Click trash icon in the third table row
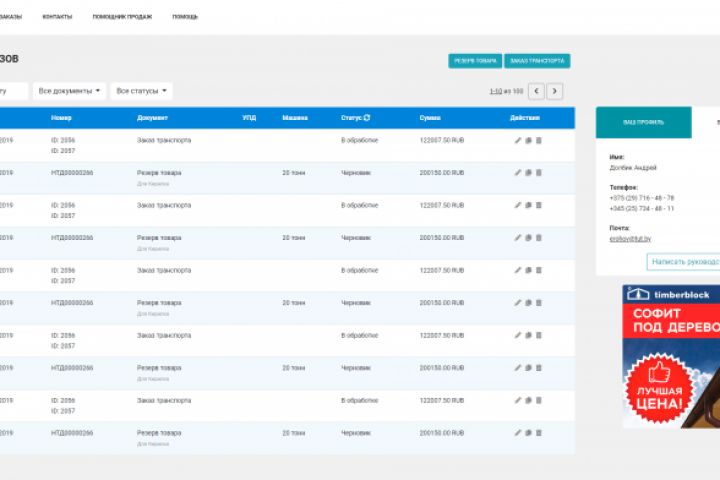720x480 pixels. pos(539,205)
